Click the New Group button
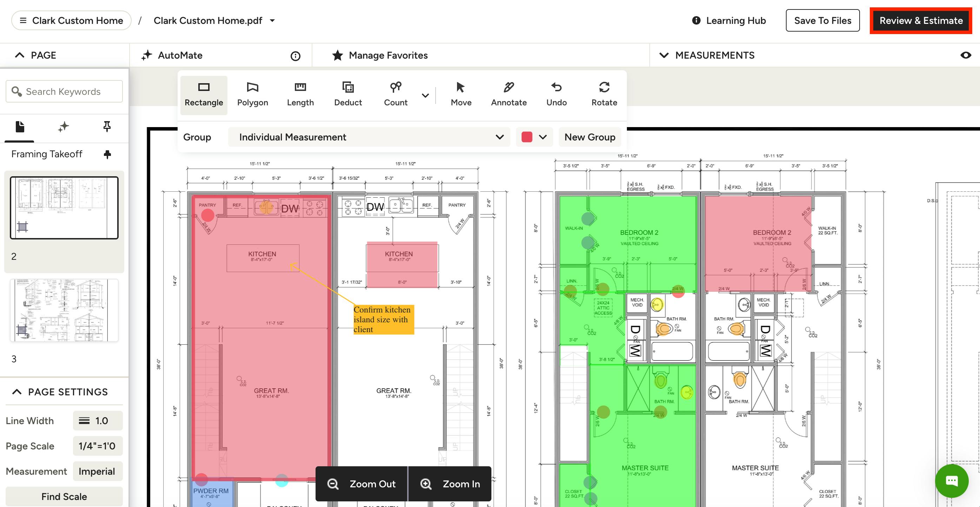The height and width of the screenshot is (507, 980). tap(589, 137)
